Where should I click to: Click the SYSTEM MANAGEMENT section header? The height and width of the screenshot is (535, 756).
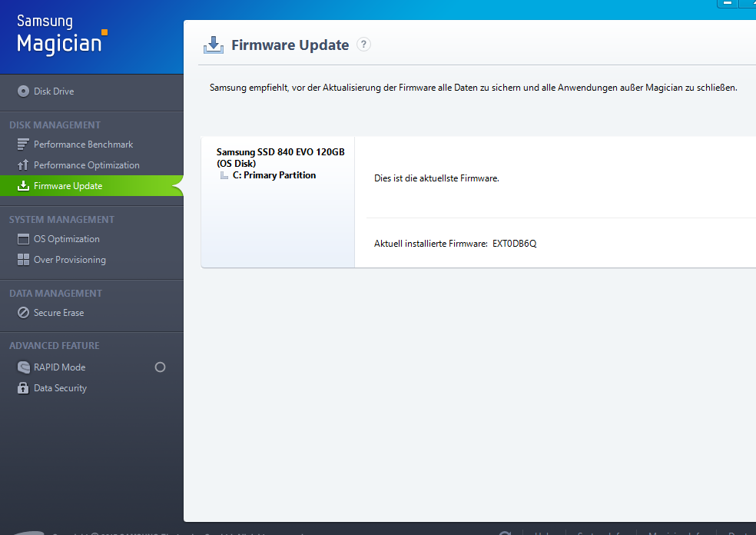(x=61, y=220)
